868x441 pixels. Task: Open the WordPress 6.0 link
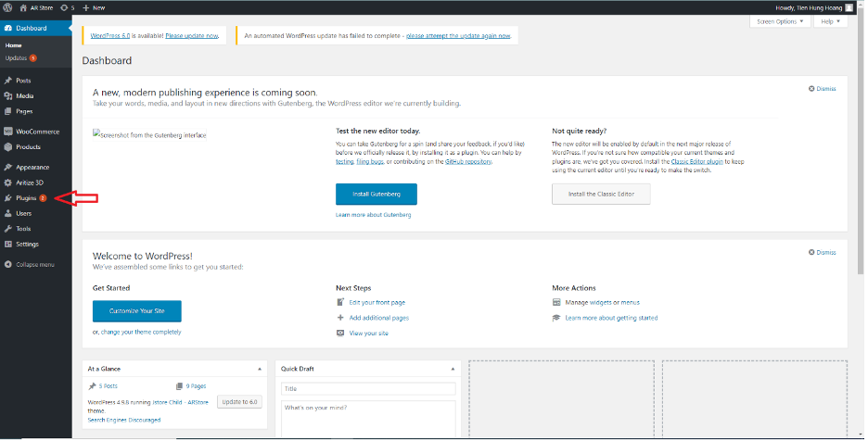110,36
